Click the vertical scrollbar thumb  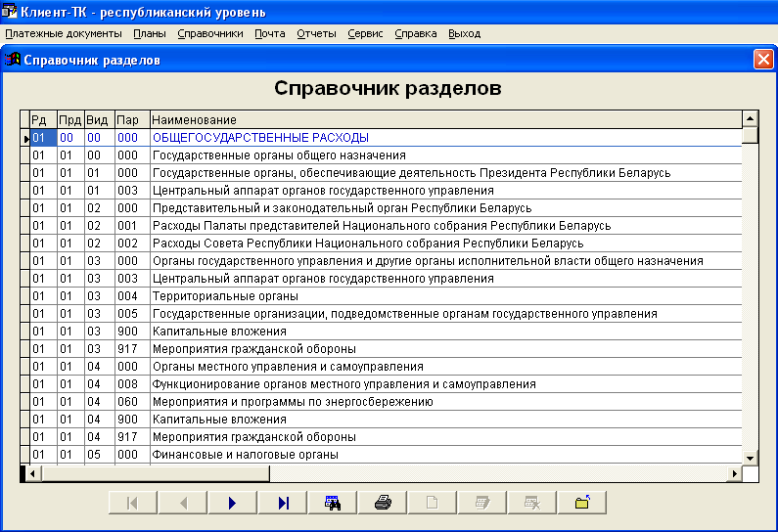pyautogui.click(x=750, y=135)
